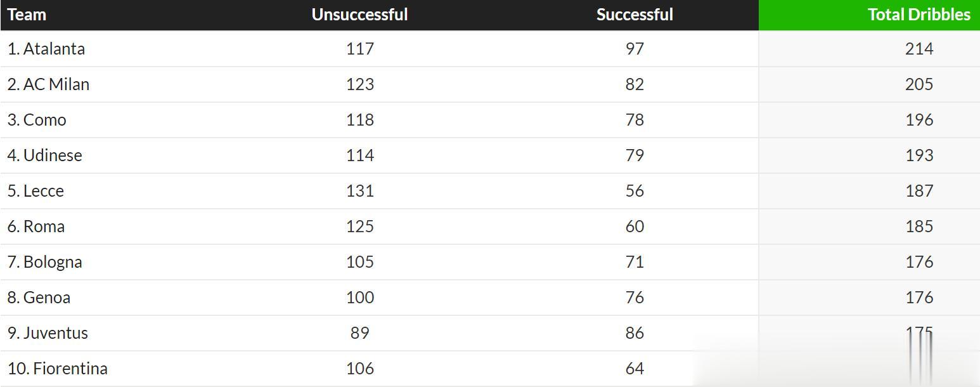Screen dimensions: 980x387
Task: Click the Fiorentina team name
Action: pos(70,369)
